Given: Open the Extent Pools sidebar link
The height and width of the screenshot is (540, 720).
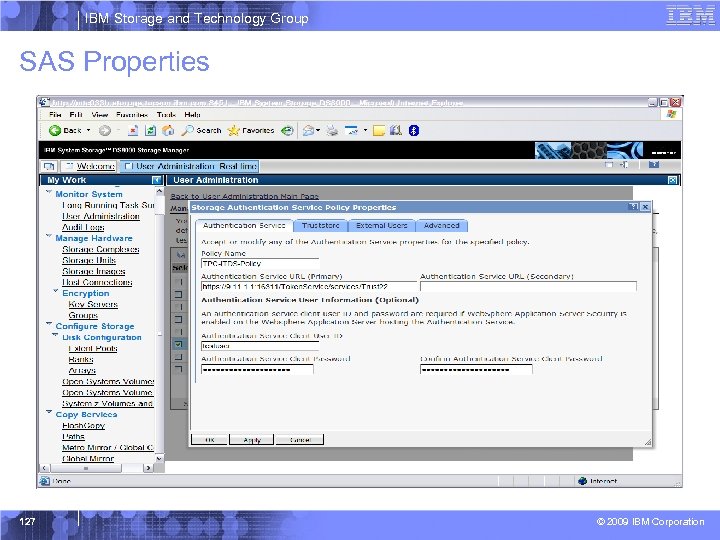Looking at the screenshot, I should (93, 348).
